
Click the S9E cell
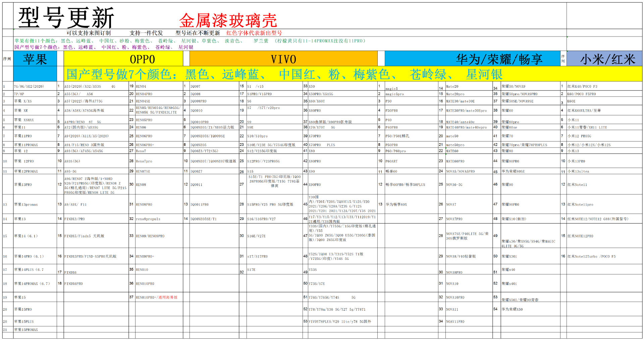(274, 127)
